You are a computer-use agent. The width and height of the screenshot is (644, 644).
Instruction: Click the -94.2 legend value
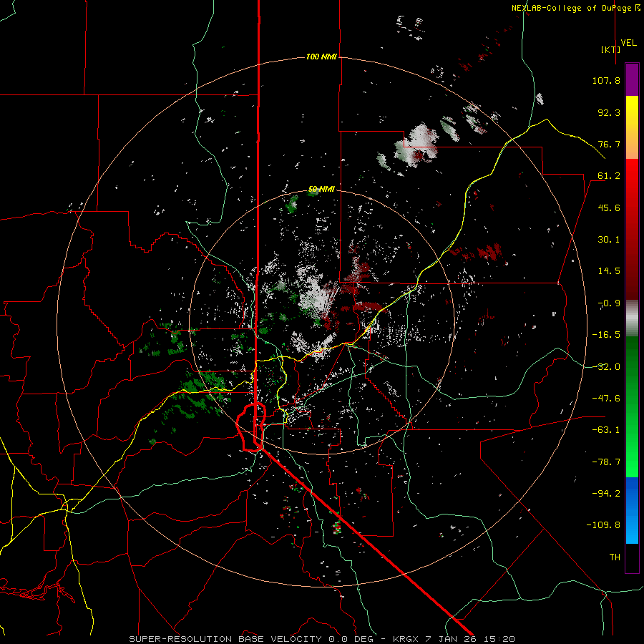point(606,493)
